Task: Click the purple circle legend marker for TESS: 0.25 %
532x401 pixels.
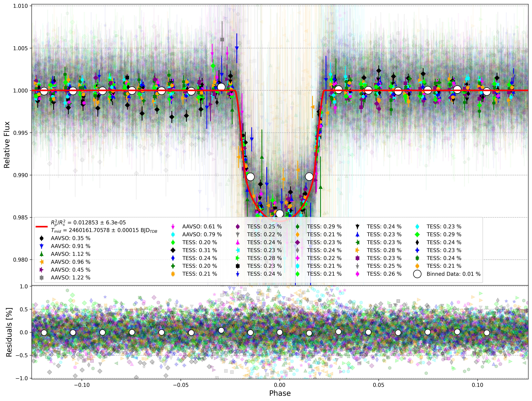Action: pyautogui.click(x=238, y=227)
